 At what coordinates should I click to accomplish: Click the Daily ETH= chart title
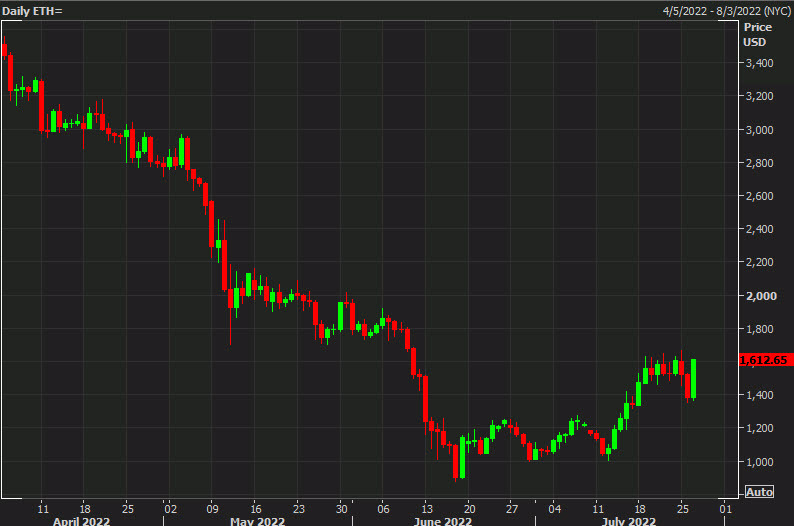[x=34, y=9]
